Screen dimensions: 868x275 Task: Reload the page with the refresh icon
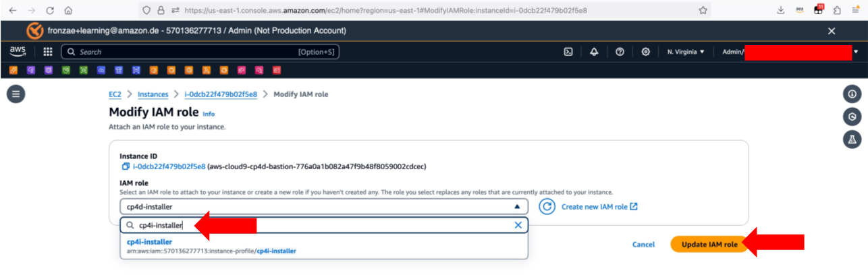tap(50, 10)
